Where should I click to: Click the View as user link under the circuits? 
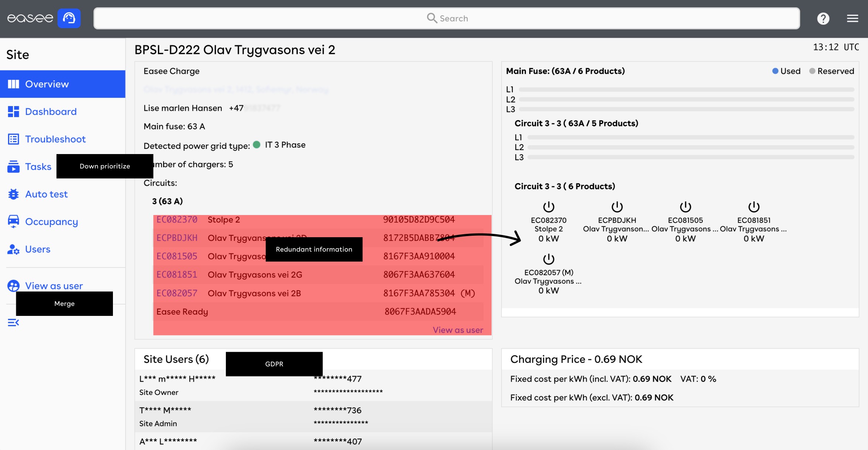(458, 330)
